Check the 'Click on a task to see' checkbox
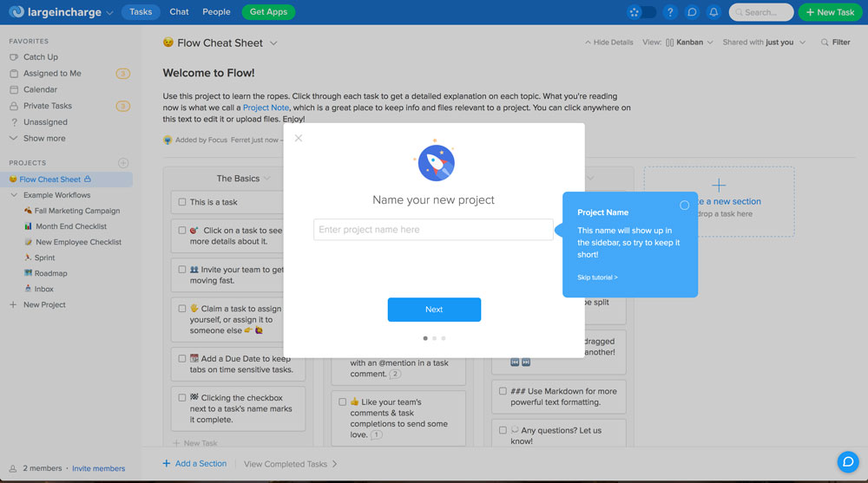The image size is (868, 483). pos(182,230)
